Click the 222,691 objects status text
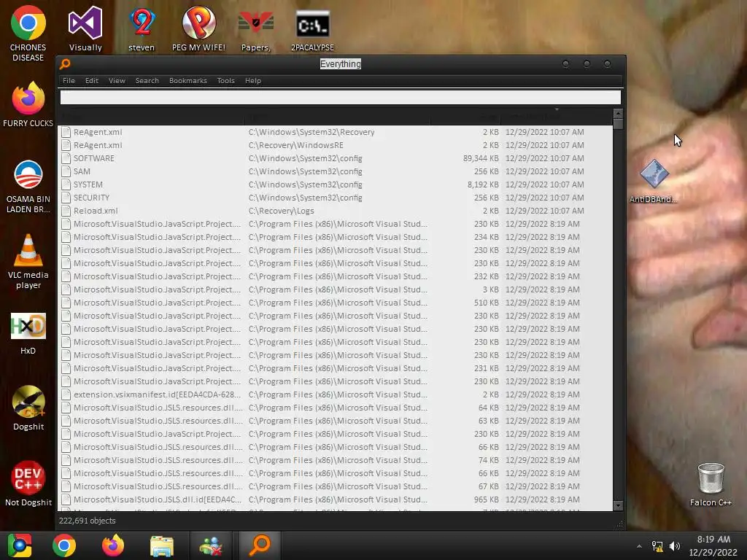The image size is (747, 560). (x=88, y=521)
